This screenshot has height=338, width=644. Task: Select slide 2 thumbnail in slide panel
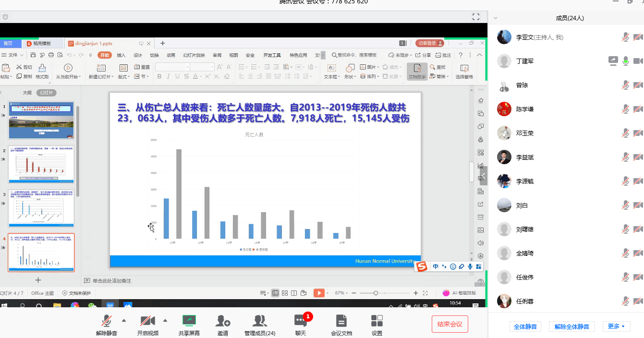pos(41,165)
